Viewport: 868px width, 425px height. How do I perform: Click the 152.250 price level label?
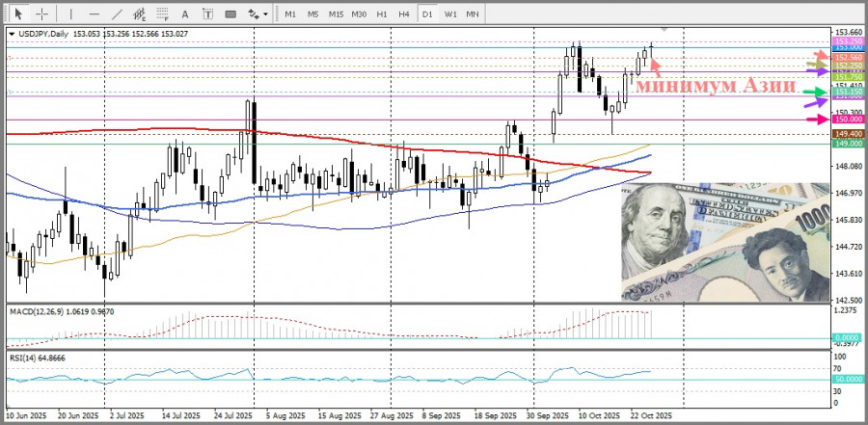(848, 66)
